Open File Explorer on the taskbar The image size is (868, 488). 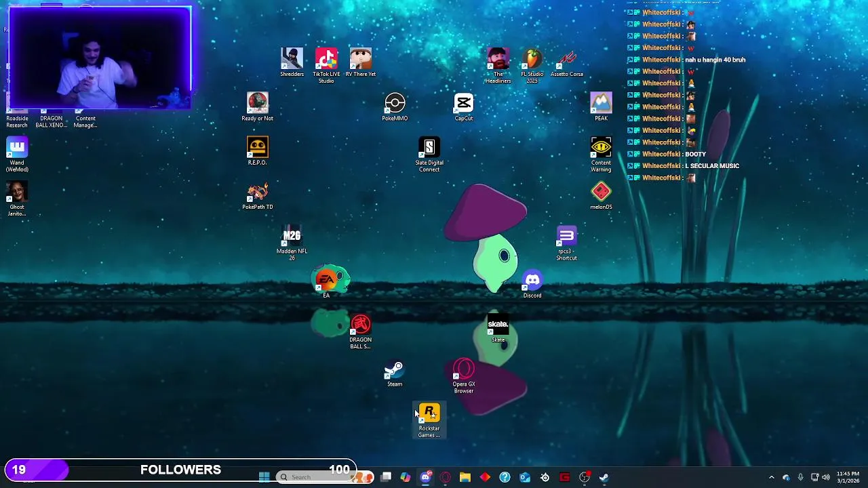coord(465,477)
